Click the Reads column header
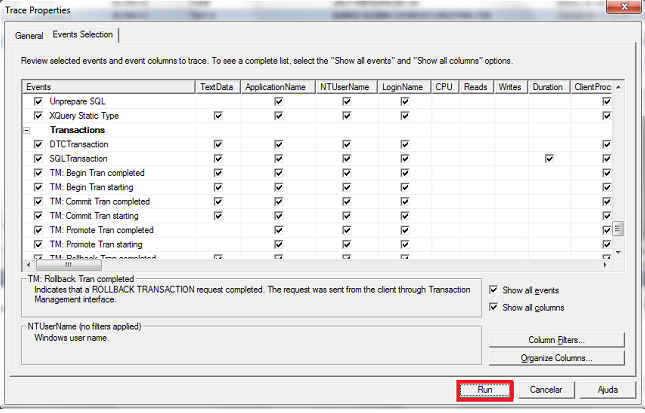This screenshot has width=645, height=413. tap(477, 87)
